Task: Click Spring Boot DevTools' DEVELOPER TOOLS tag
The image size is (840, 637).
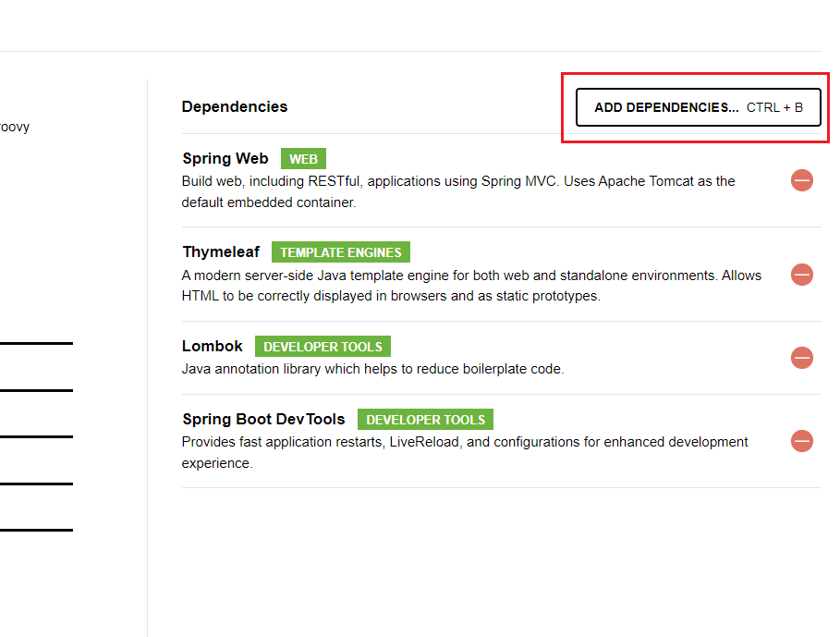Action: click(425, 420)
